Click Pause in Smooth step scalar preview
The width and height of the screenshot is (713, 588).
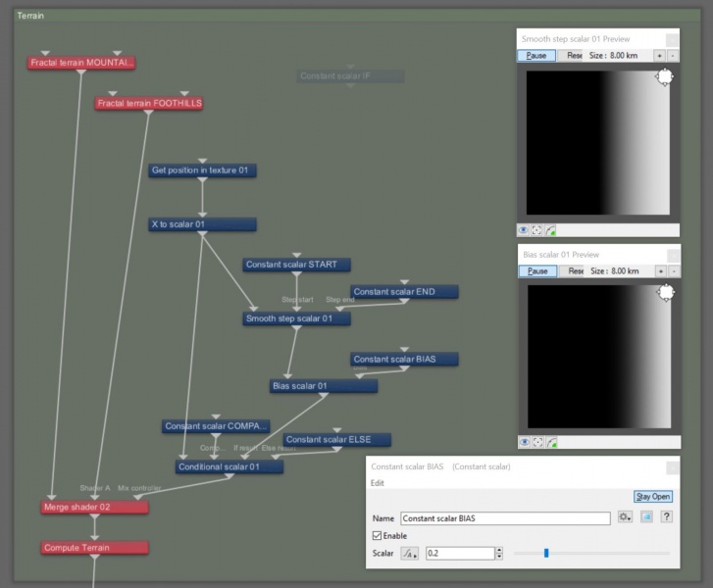click(536, 56)
